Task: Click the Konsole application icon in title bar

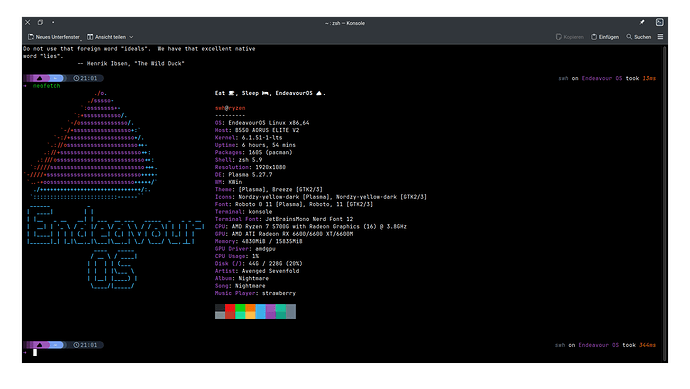Action: pos(659,22)
